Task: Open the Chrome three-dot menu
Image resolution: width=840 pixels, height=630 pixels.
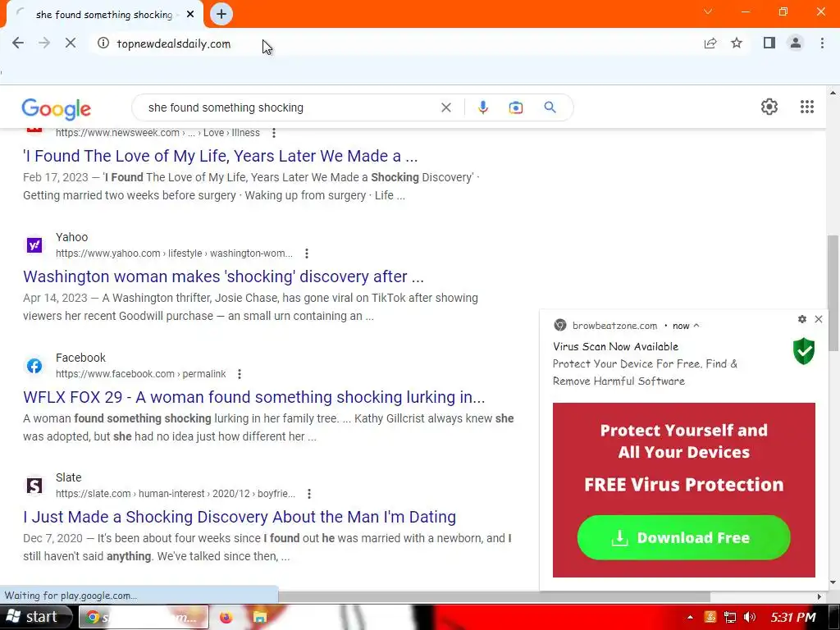Action: pos(822,43)
